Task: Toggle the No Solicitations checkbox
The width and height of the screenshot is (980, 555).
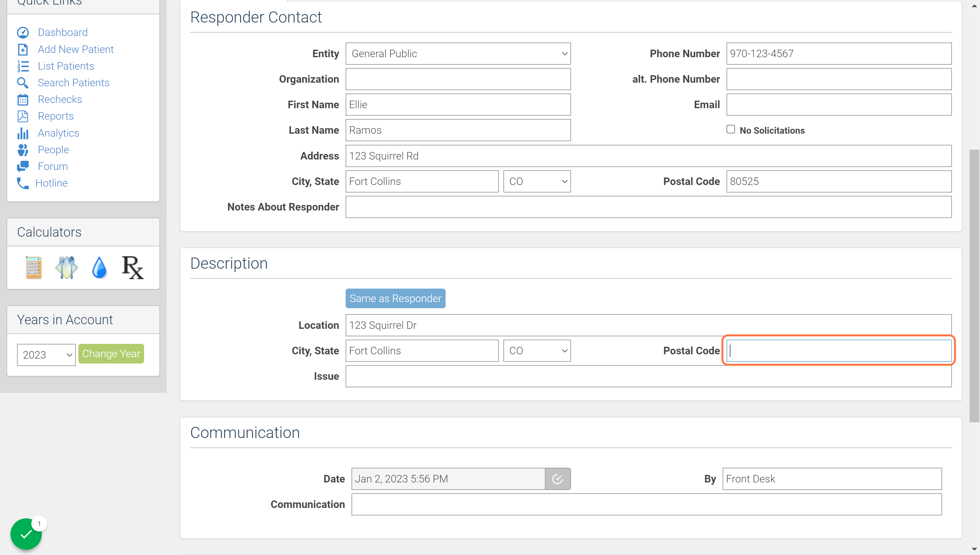Action: click(x=730, y=130)
